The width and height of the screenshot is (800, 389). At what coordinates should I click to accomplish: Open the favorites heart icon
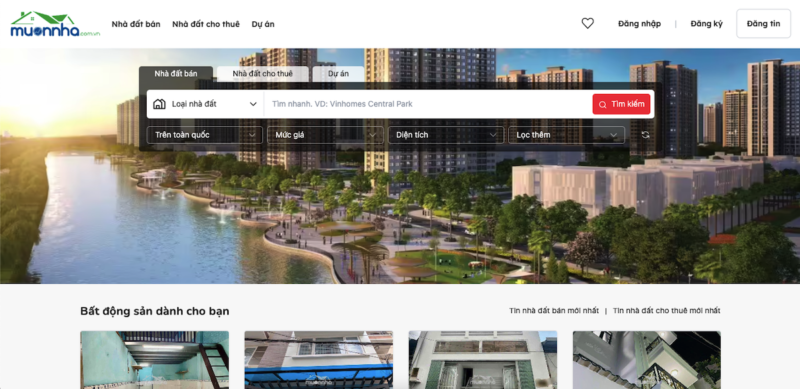[588, 23]
